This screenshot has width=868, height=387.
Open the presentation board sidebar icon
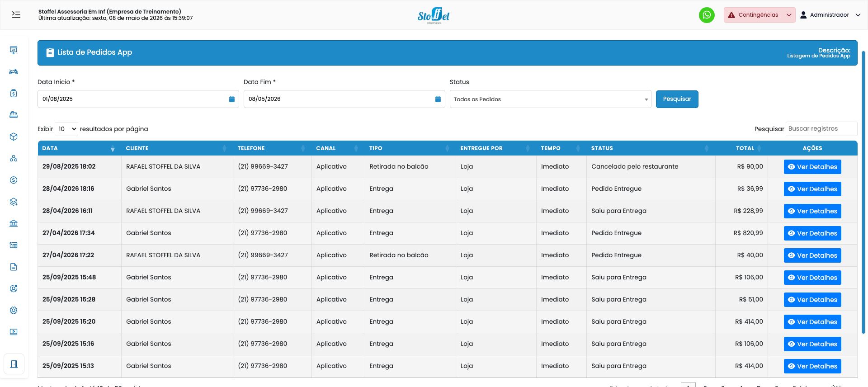pyautogui.click(x=14, y=50)
